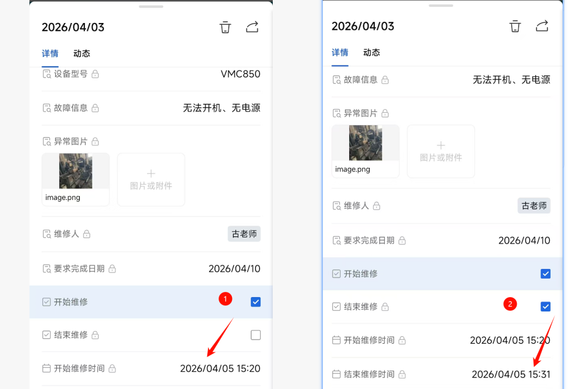Image resolution: width=588 pixels, height=389 pixels.
Task: Click lock icon beside 开始维修时间 in left panel
Action: point(112,368)
